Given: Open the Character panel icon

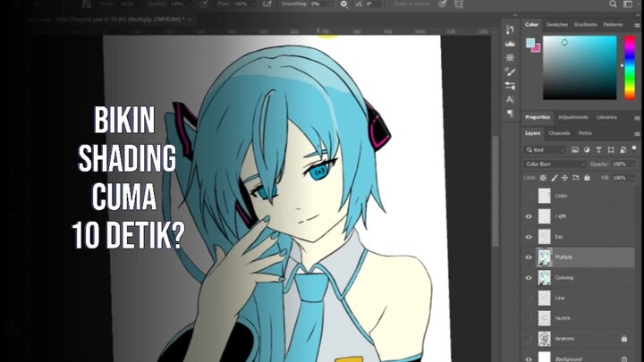Looking at the screenshot, I should tap(510, 99).
